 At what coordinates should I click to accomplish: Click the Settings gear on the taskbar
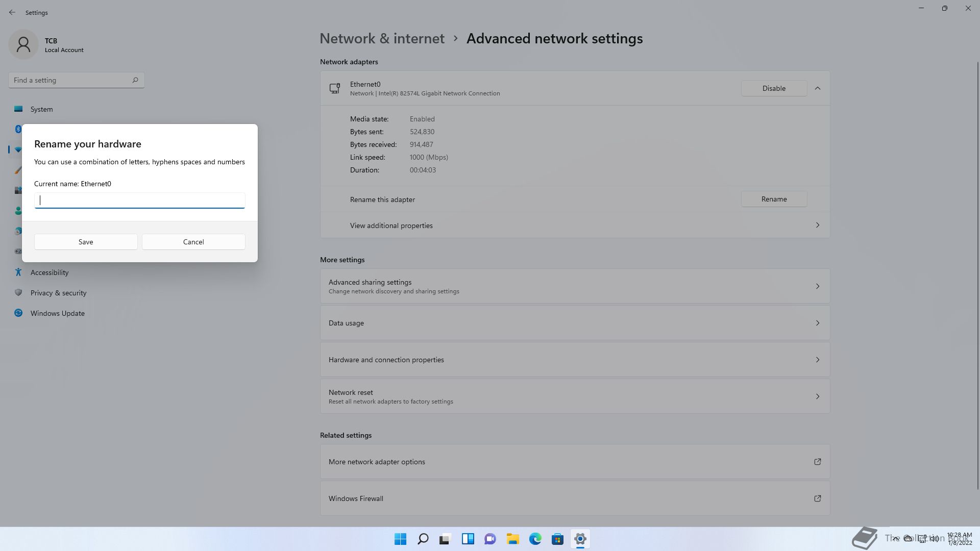click(580, 539)
